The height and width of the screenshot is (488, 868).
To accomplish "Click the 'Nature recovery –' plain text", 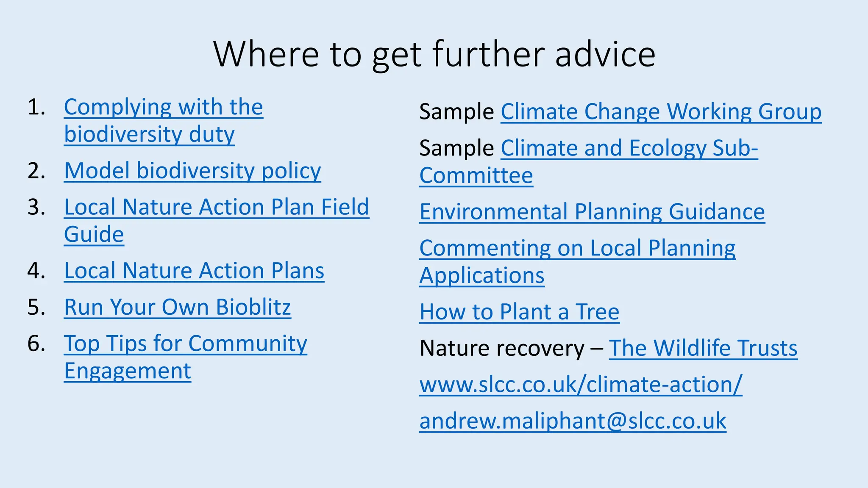I will tap(512, 348).
